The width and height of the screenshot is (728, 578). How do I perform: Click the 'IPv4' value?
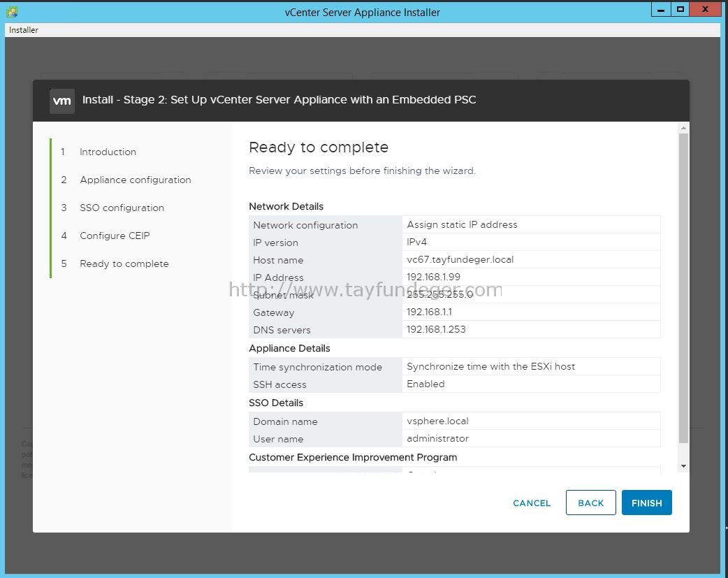(x=416, y=242)
